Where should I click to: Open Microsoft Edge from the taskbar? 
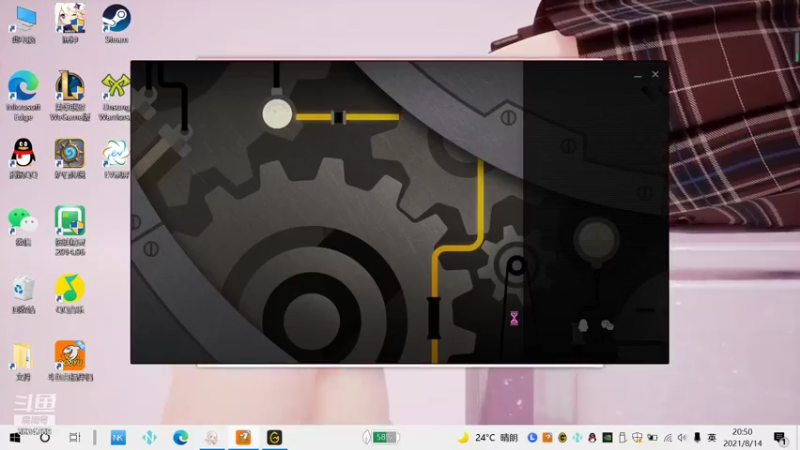point(181,438)
